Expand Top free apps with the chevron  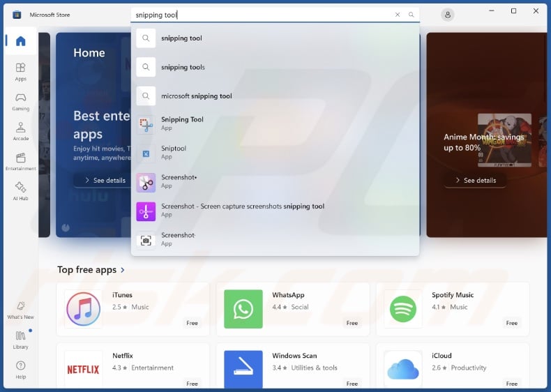[x=123, y=270]
